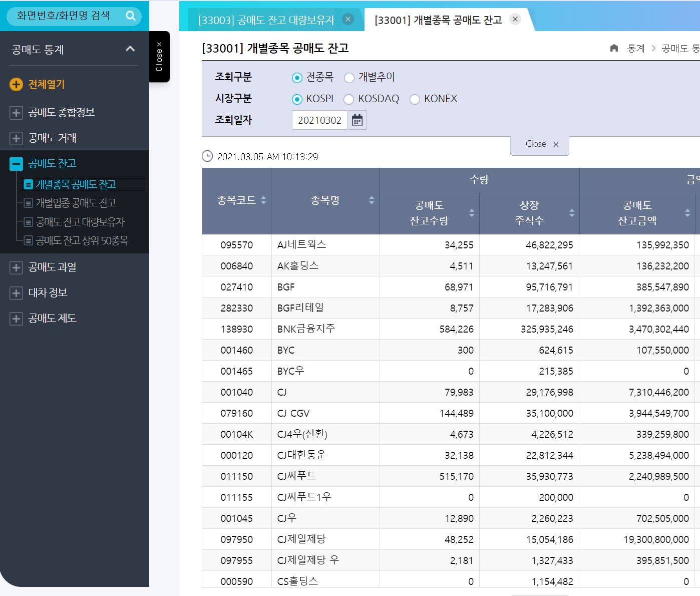Click BGF리테일 stock name cell
700x596 pixels.
pos(325,308)
